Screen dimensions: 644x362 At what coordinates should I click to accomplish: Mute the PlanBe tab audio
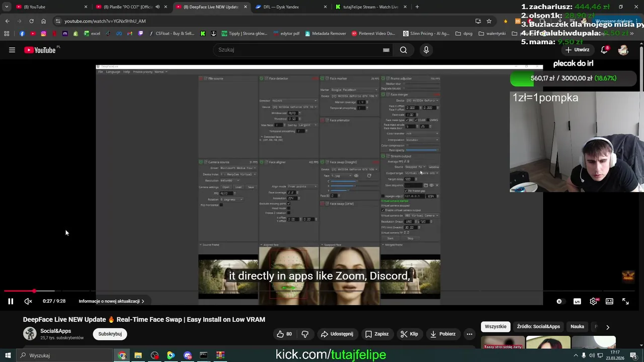157,7
